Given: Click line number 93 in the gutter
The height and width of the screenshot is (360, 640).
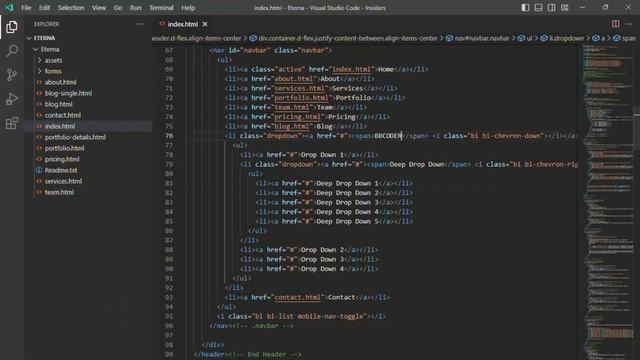Looking at the screenshot, I should tap(169, 298).
